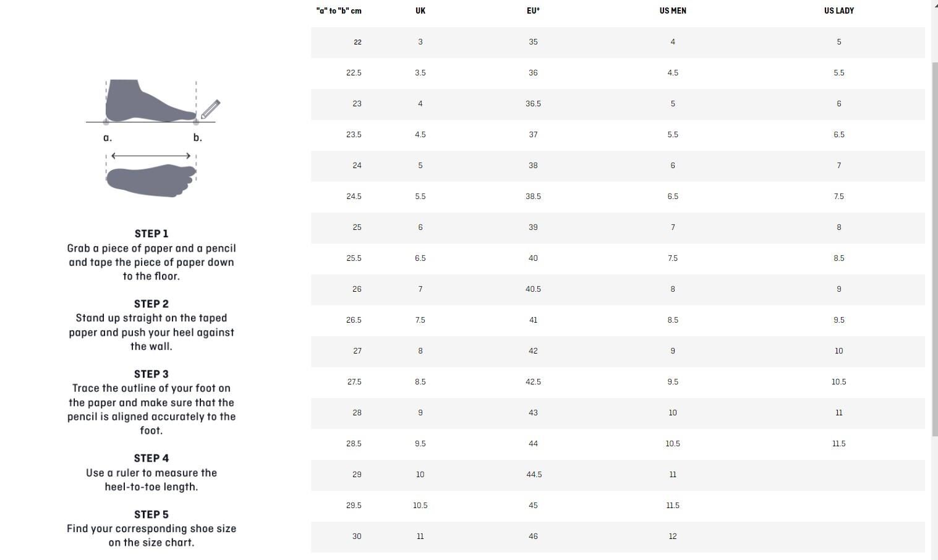The width and height of the screenshot is (938, 560).
Task: Select the US LADY size 11.5 cell
Action: tap(838, 444)
